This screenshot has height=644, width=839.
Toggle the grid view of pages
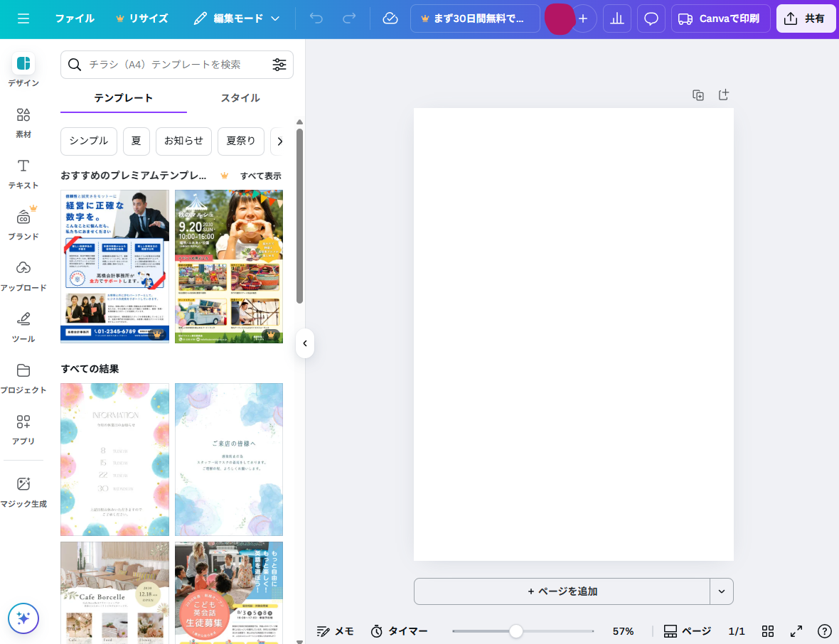768,631
